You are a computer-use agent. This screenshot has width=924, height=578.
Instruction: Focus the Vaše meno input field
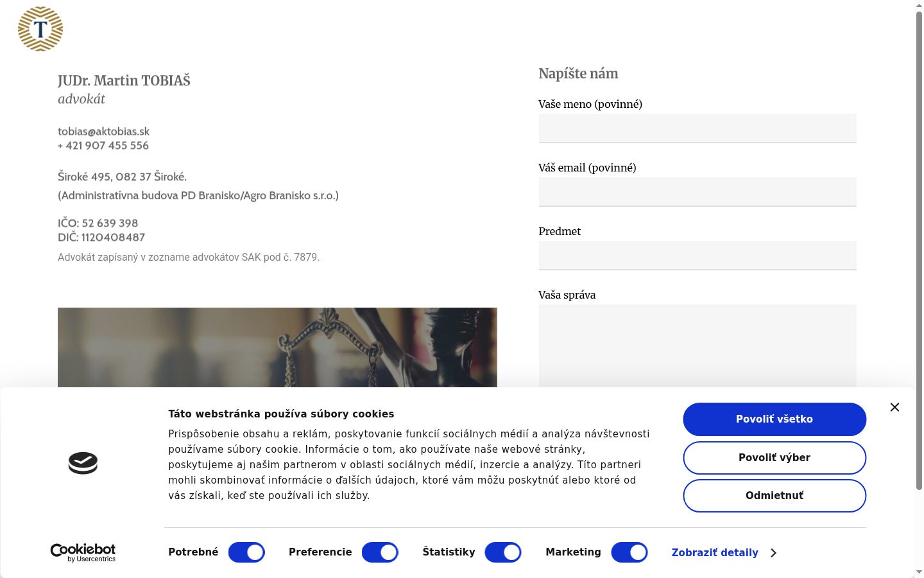pyautogui.click(x=697, y=128)
